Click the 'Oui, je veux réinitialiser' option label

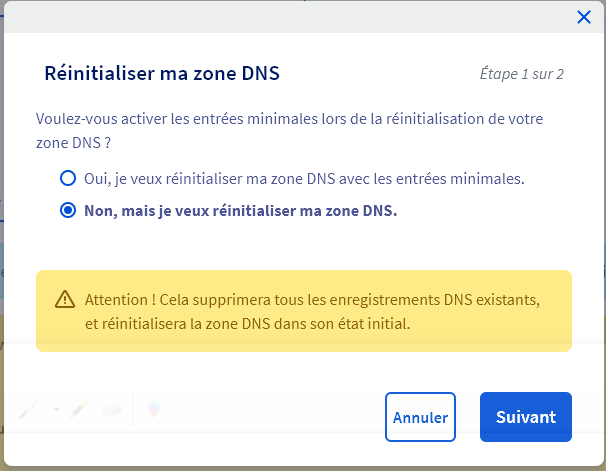(x=305, y=179)
